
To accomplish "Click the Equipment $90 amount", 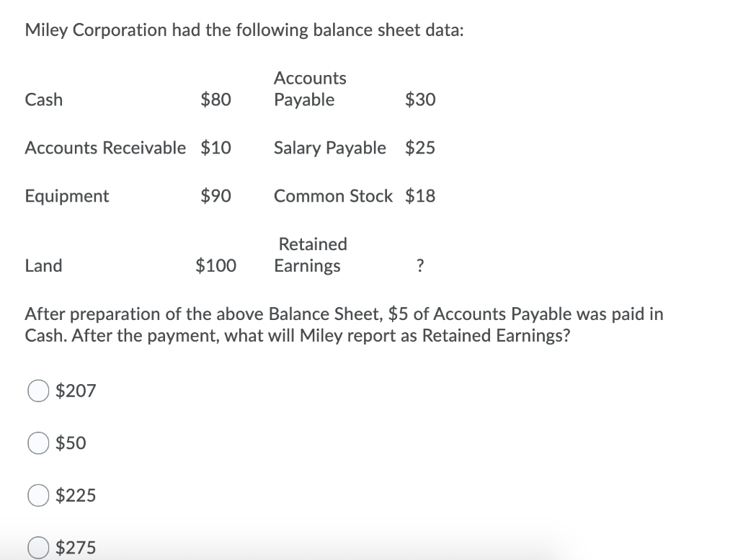I will click(x=215, y=196).
